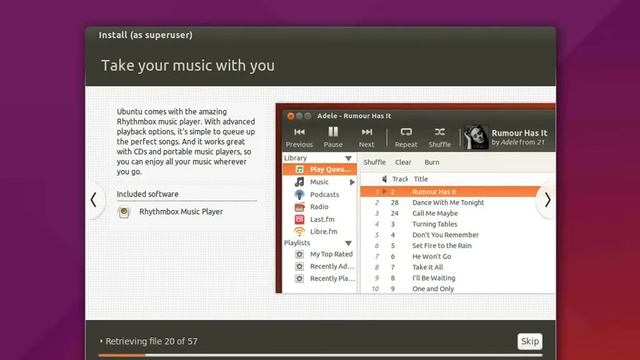Image resolution: width=640 pixels, height=360 pixels.
Task: Close the Rhythmbox window (orange button)
Action: (x=291, y=116)
